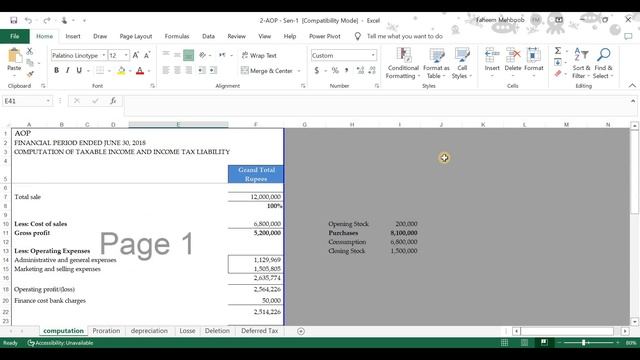Open the Merge & Center dropdown arrow
640x360 pixels.
pos(299,71)
